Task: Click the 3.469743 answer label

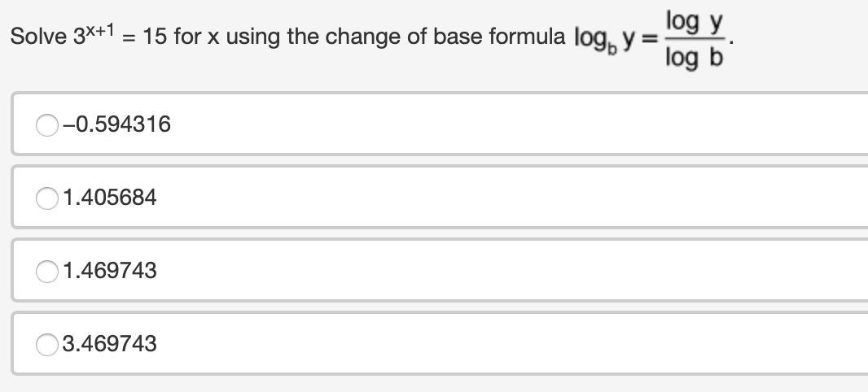Action: coord(109,344)
